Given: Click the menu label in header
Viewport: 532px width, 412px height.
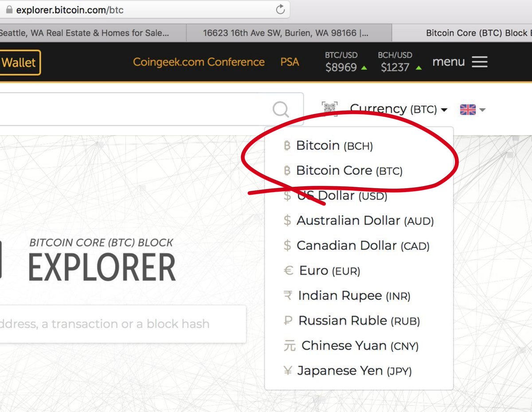Looking at the screenshot, I should [448, 62].
